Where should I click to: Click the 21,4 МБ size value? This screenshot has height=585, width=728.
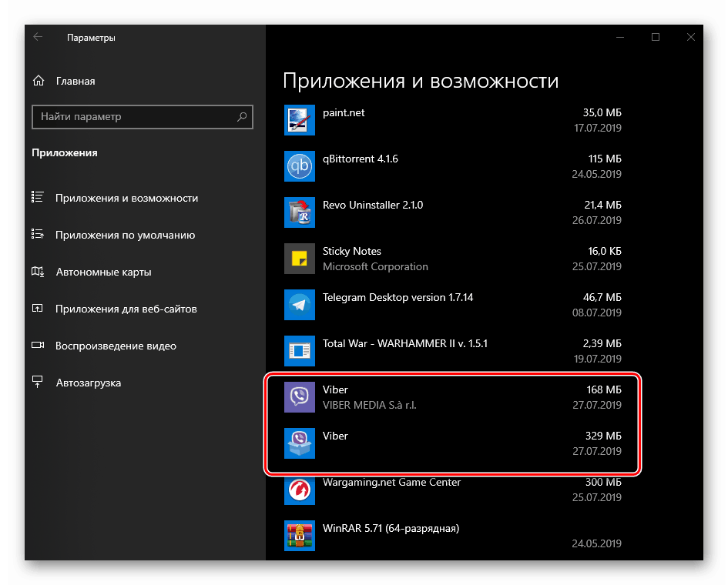coord(602,205)
